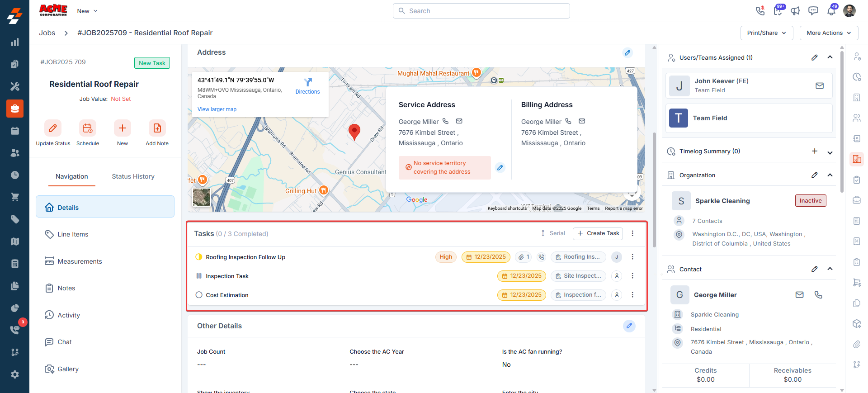
Task: Click attachment count on Roofing Inspection Follow Up
Action: coord(524,257)
